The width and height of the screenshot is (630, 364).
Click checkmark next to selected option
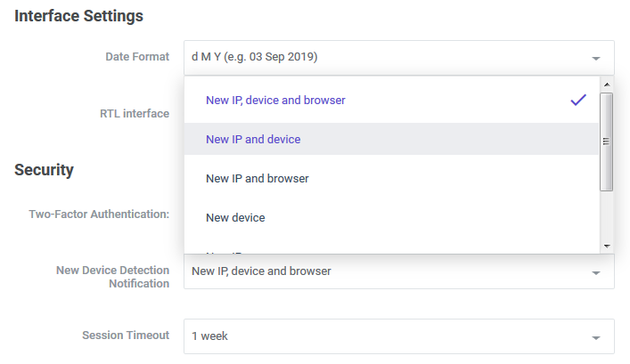[x=578, y=100]
